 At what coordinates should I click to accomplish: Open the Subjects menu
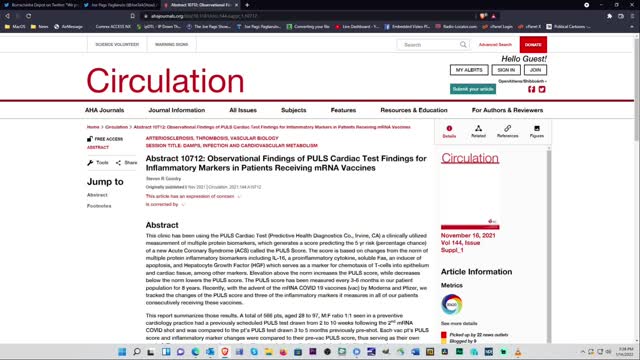pos(293,110)
